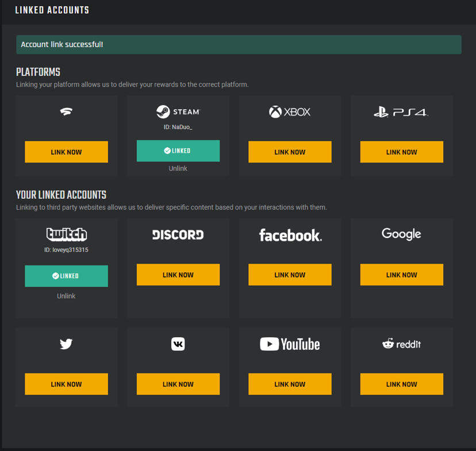
Task: Link your Discord account now
Action: [x=178, y=275]
